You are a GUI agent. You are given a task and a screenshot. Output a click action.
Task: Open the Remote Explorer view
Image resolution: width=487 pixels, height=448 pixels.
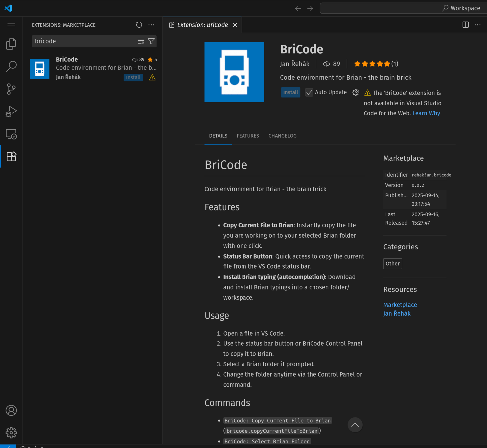11,134
